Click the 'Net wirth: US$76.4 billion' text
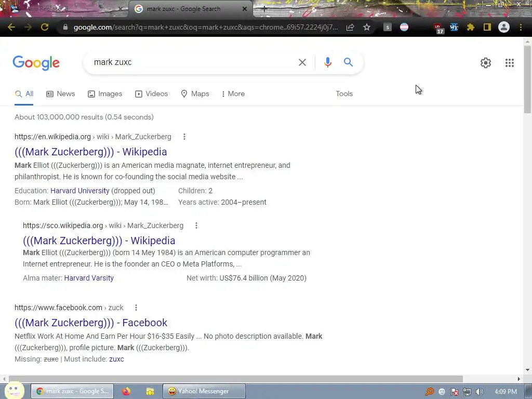 click(x=246, y=278)
